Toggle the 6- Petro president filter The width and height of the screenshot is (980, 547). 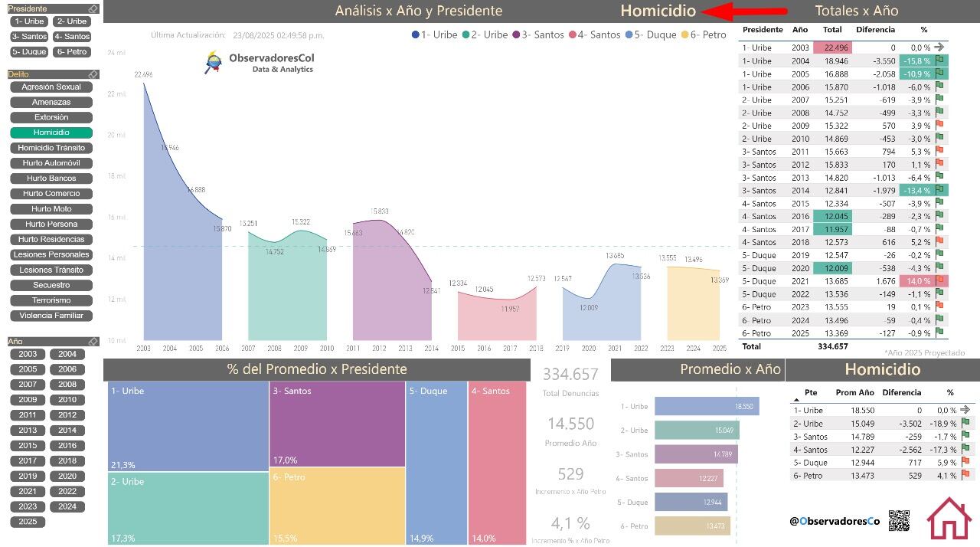pos(71,52)
